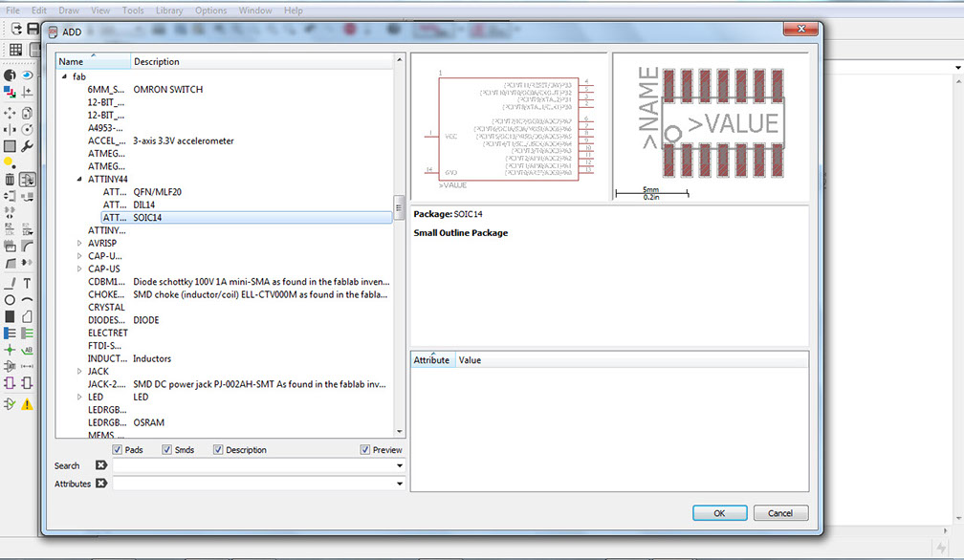The height and width of the screenshot is (560, 964).
Task: Select the Circle tool
Action: (10, 300)
